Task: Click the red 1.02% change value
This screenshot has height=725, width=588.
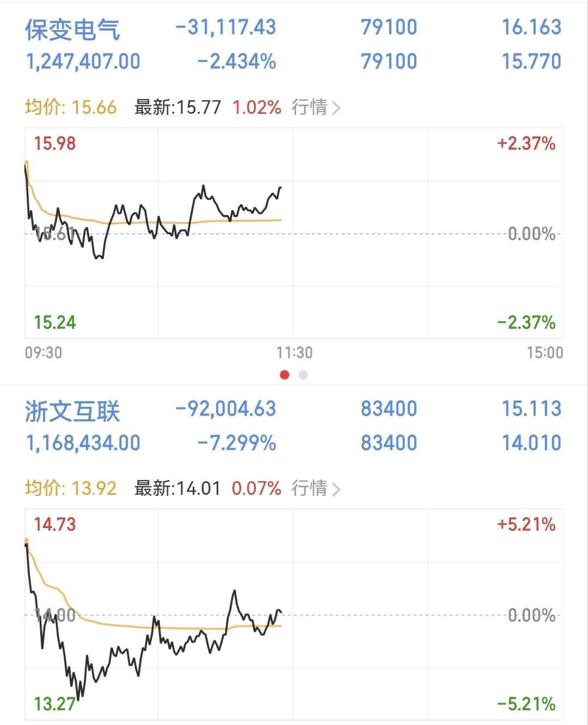Action: coord(256,107)
